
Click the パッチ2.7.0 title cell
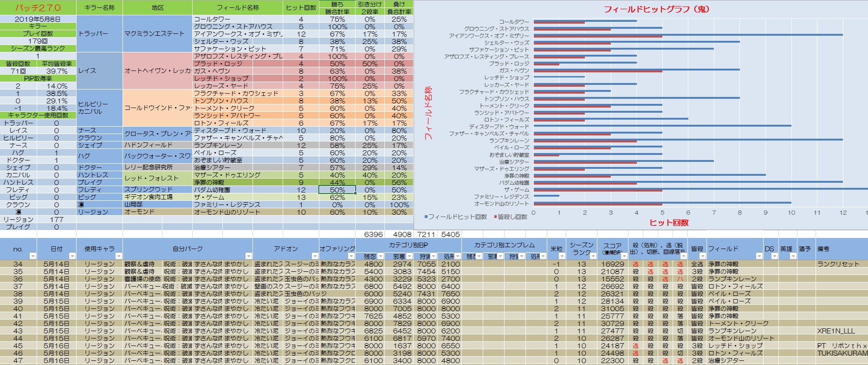point(38,8)
